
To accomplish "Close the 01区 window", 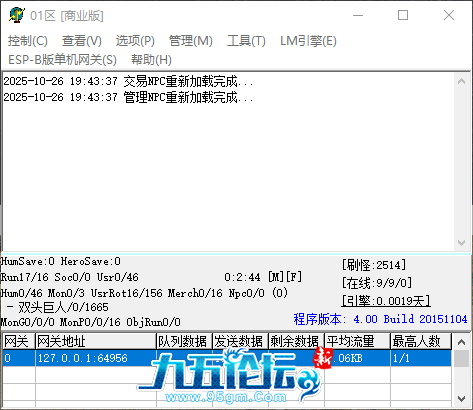I will (x=449, y=15).
